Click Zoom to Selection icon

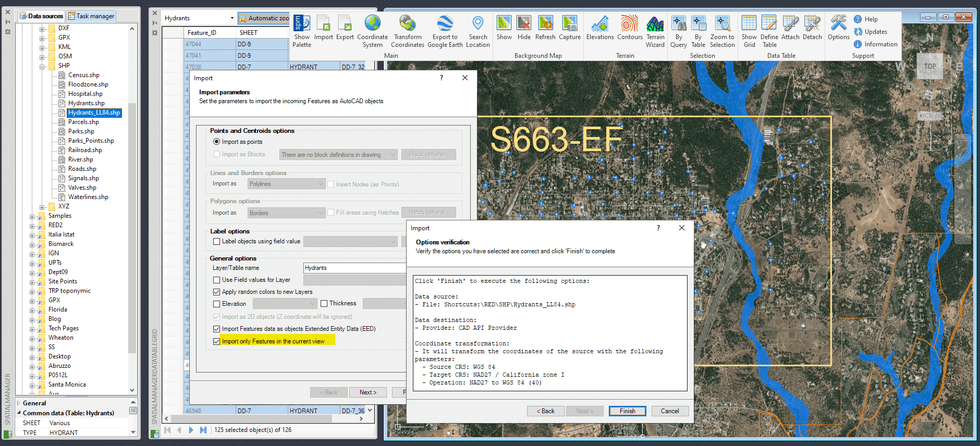(x=722, y=31)
